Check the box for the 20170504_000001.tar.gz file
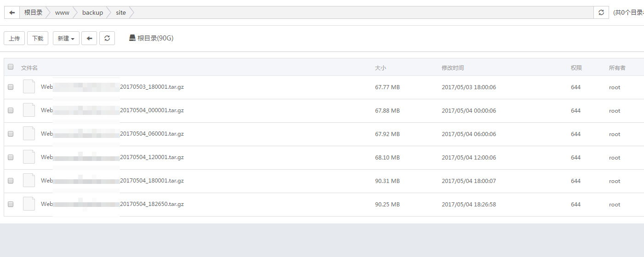This screenshot has width=644, height=257. coord(11,110)
